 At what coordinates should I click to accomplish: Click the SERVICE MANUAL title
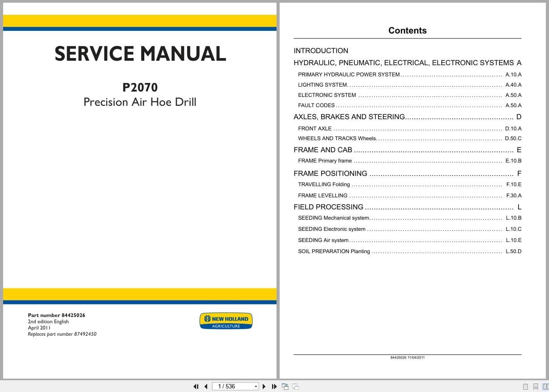pyautogui.click(x=140, y=54)
